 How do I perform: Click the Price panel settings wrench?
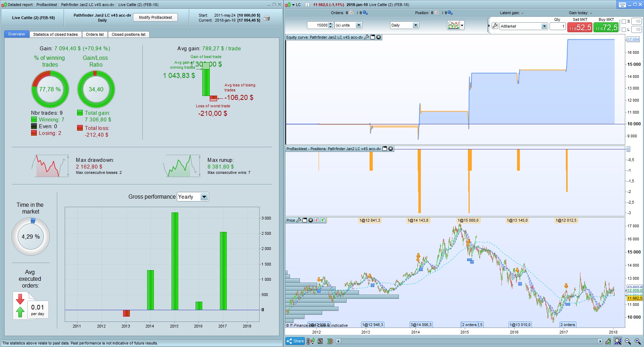(x=298, y=220)
